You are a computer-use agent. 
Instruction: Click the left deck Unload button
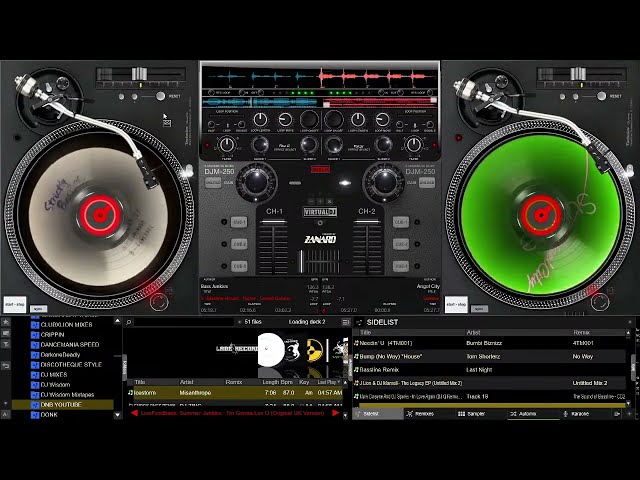213,182
